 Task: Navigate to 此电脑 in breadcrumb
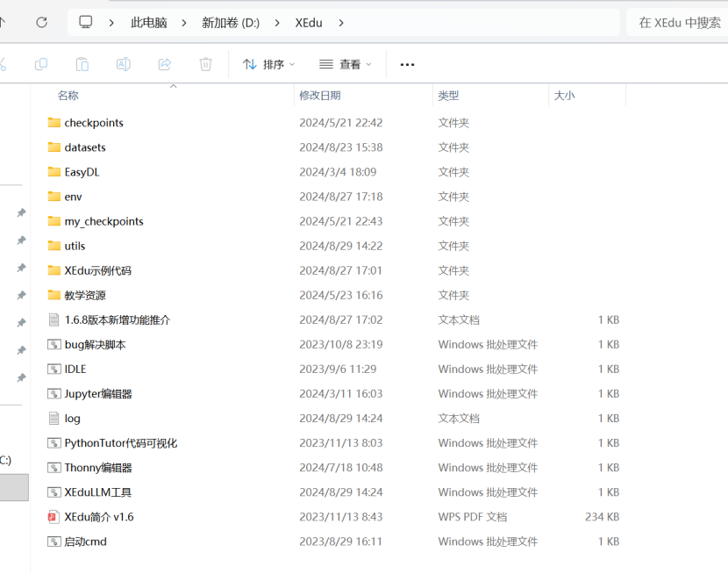pos(148,22)
